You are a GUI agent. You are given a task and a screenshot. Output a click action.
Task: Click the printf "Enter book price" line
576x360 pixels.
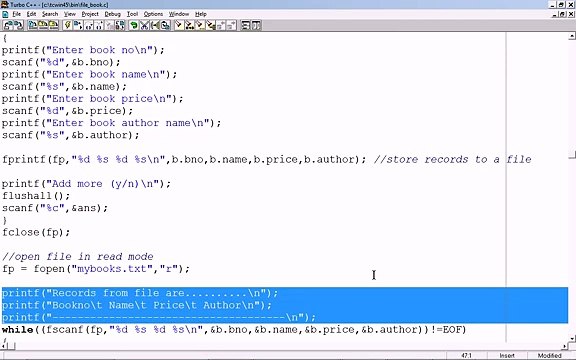pos(93,98)
